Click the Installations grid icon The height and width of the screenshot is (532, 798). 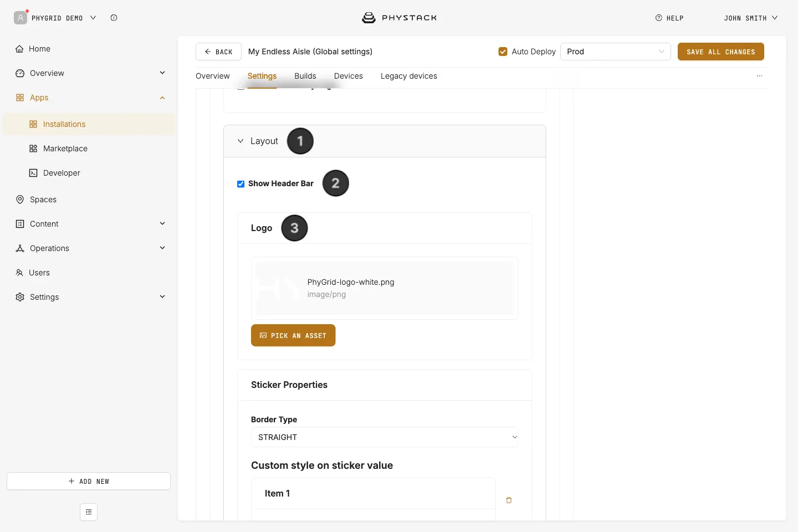click(33, 124)
